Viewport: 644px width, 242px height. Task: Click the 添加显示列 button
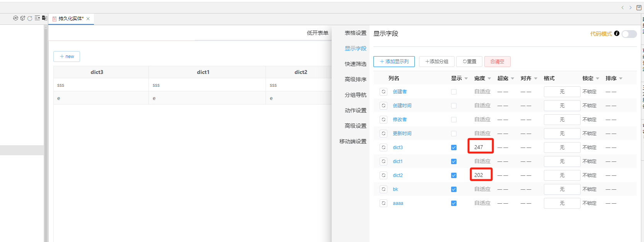pos(394,62)
